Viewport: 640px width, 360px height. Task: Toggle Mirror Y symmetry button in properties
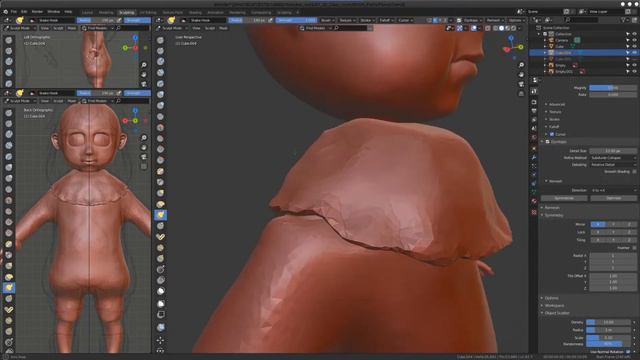pyautogui.click(x=613, y=224)
